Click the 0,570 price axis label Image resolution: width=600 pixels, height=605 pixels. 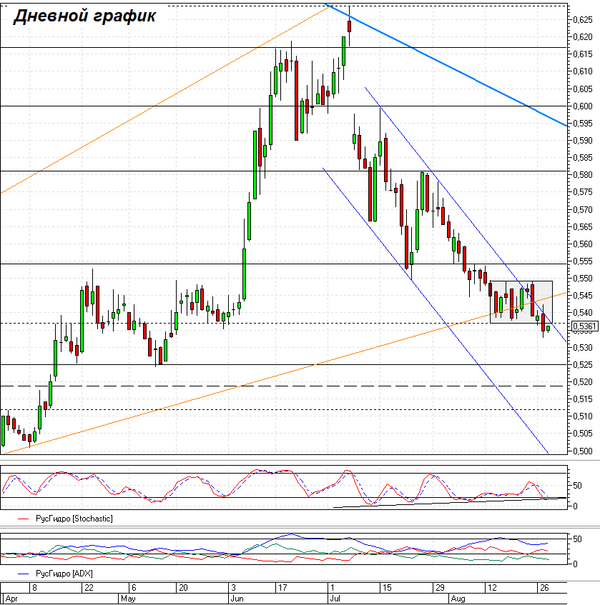click(582, 210)
